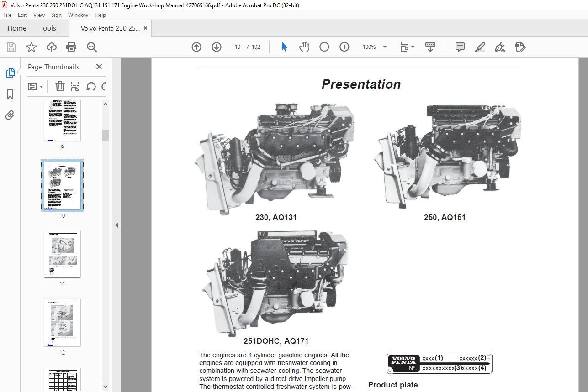Rotate page counterclockwise in thumbnails panel
The width and height of the screenshot is (588, 392).
point(91,86)
